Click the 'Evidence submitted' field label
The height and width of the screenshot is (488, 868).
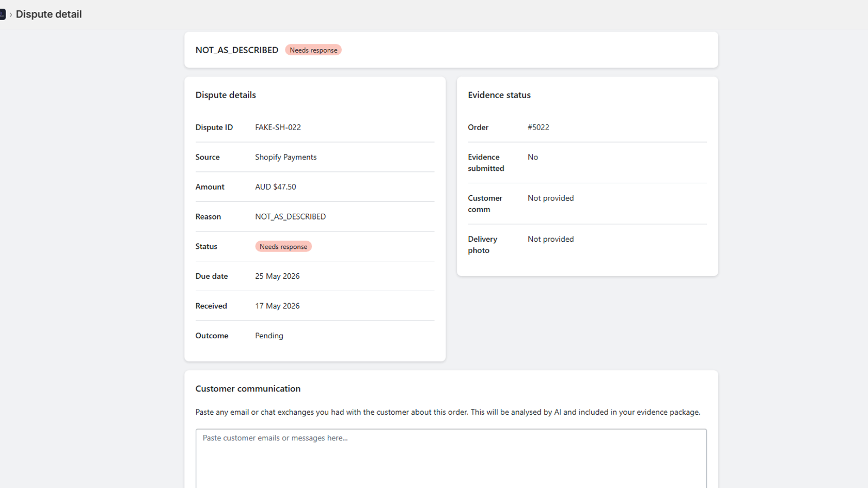click(486, 163)
